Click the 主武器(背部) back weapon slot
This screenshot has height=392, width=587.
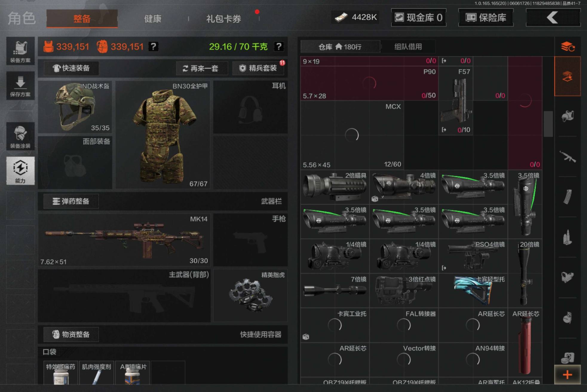[x=124, y=295]
